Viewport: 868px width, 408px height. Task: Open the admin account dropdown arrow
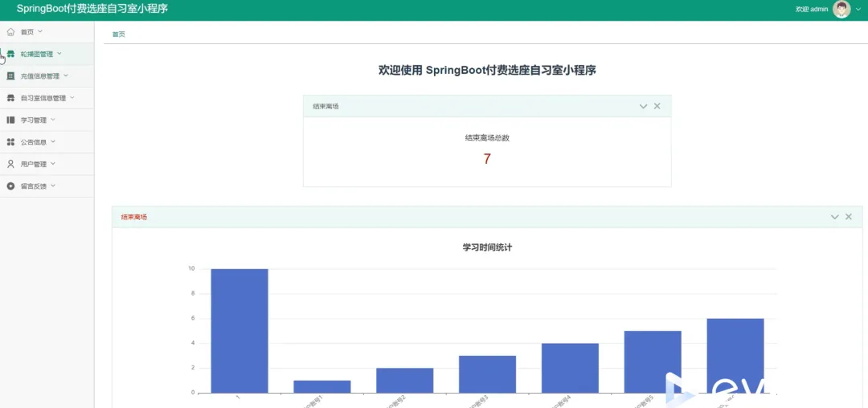tap(858, 10)
